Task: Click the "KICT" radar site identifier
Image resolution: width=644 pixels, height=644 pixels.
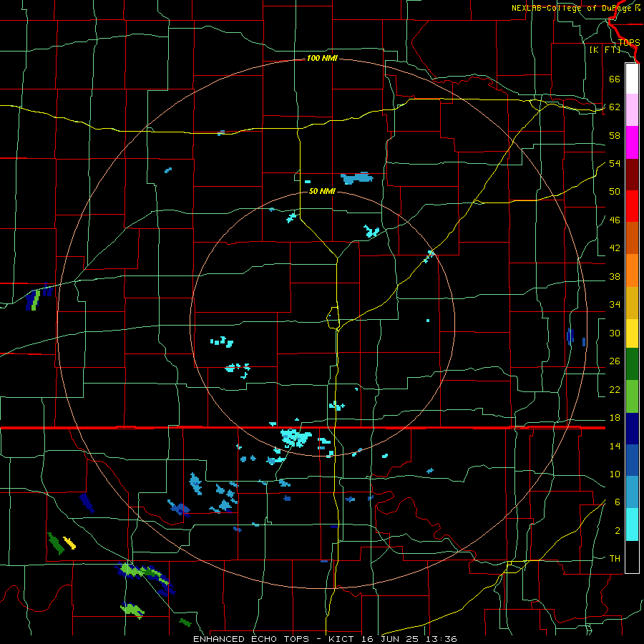Action: click(343, 639)
